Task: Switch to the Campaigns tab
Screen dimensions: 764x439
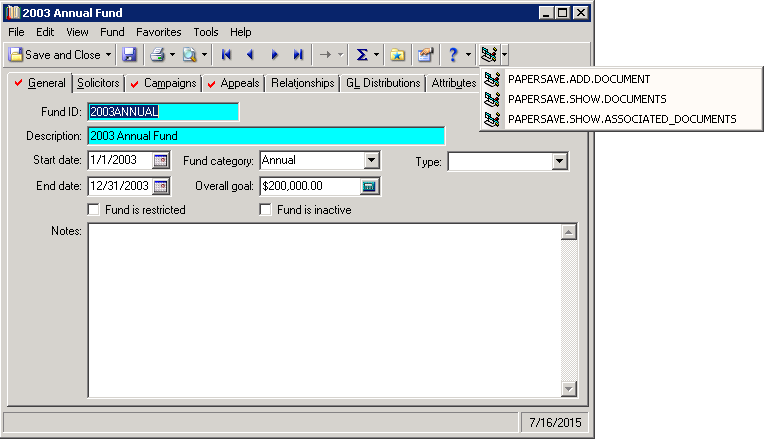Action: pos(164,83)
